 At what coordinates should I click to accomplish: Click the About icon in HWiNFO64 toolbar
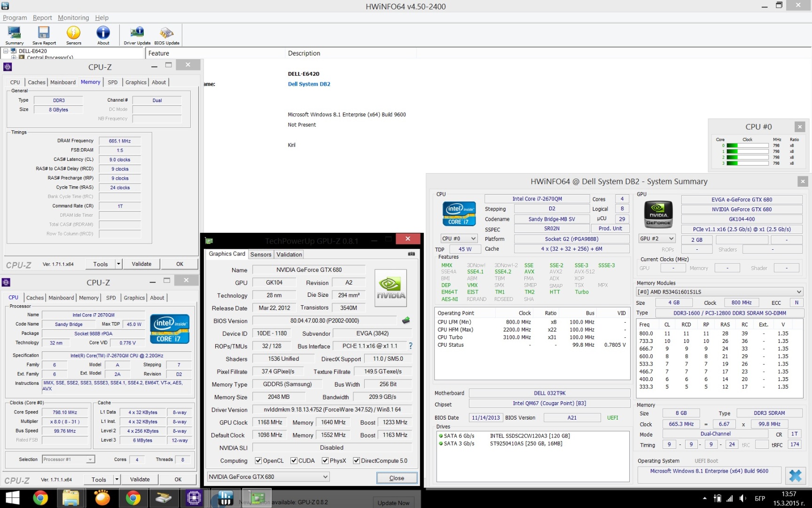point(103,36)
